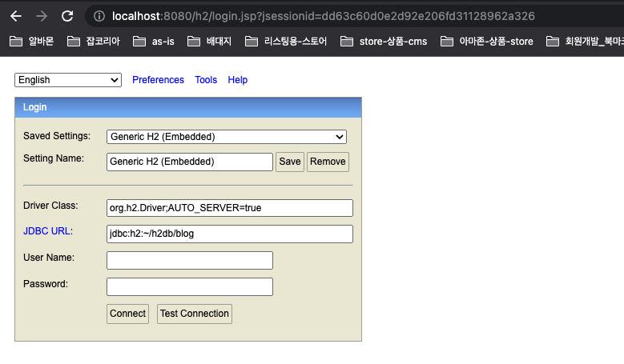Click the browser forward arrow
Image resolution: width=624 pixels, height=364 pixels.
click(42, 16)
